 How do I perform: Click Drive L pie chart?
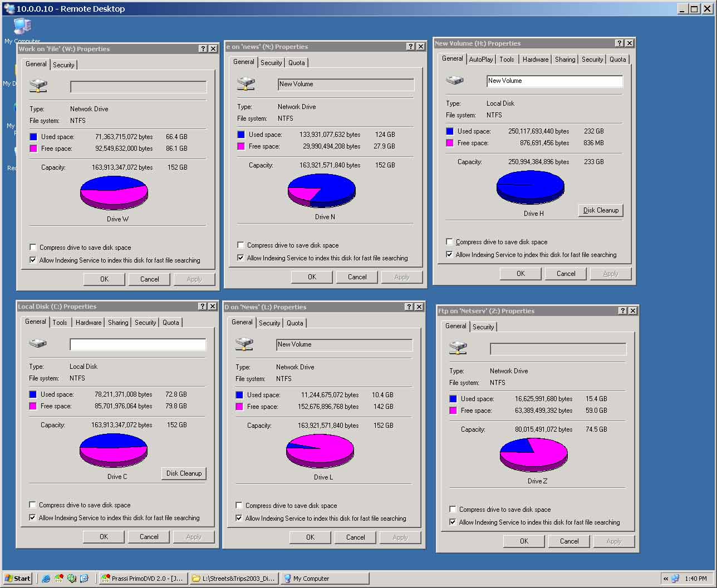pos(320,451)
